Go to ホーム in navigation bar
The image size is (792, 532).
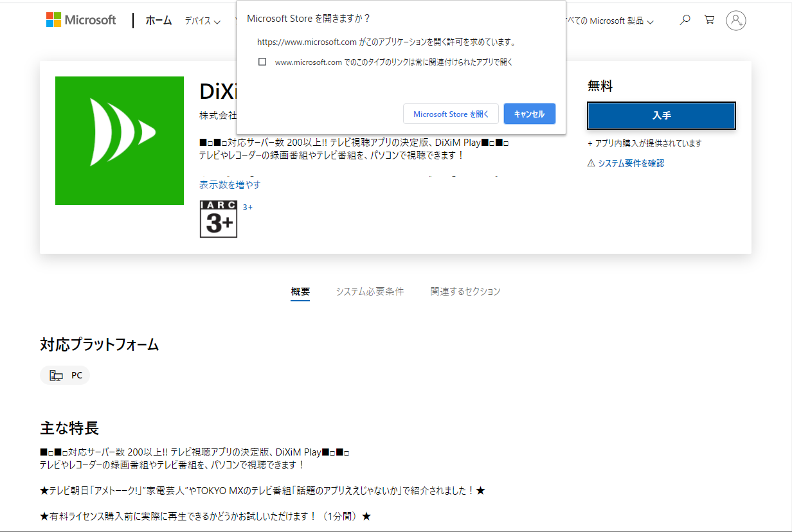click(x=159, y=21)
